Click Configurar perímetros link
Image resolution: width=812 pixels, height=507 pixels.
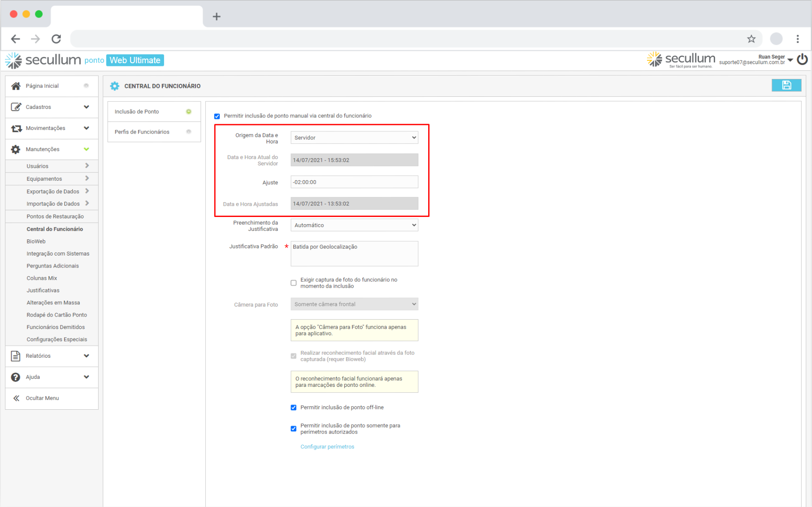(327, 446)
